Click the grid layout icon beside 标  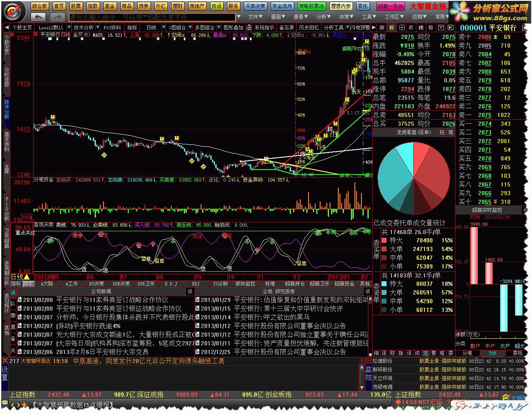click(x=401, y=28)
